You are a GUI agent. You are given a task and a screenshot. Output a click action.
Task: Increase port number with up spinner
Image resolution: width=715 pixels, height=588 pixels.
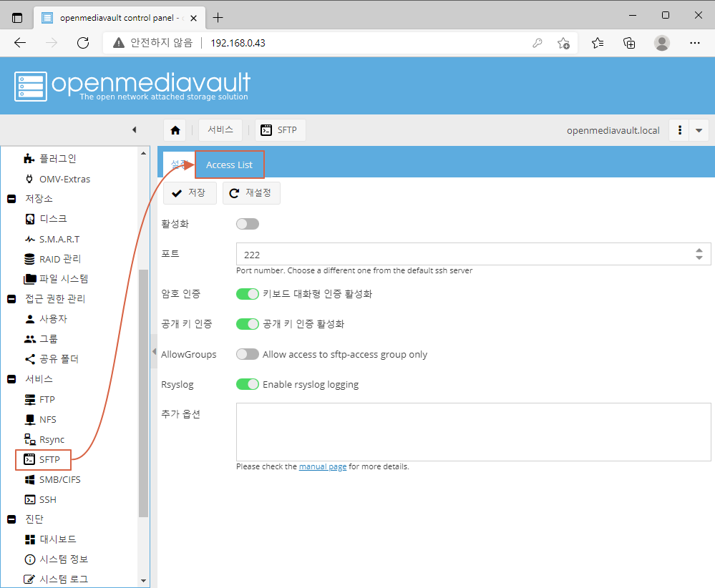coord(699,250)
